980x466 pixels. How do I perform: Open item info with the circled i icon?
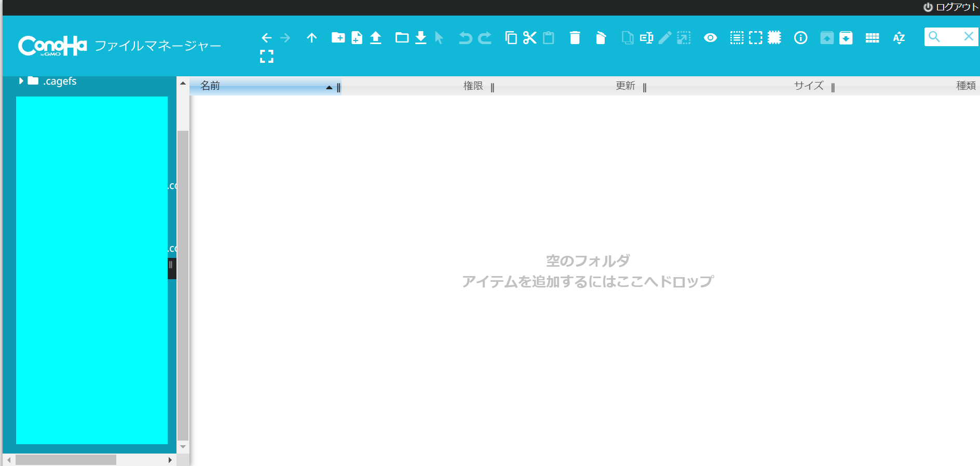(x=800, y=37)
